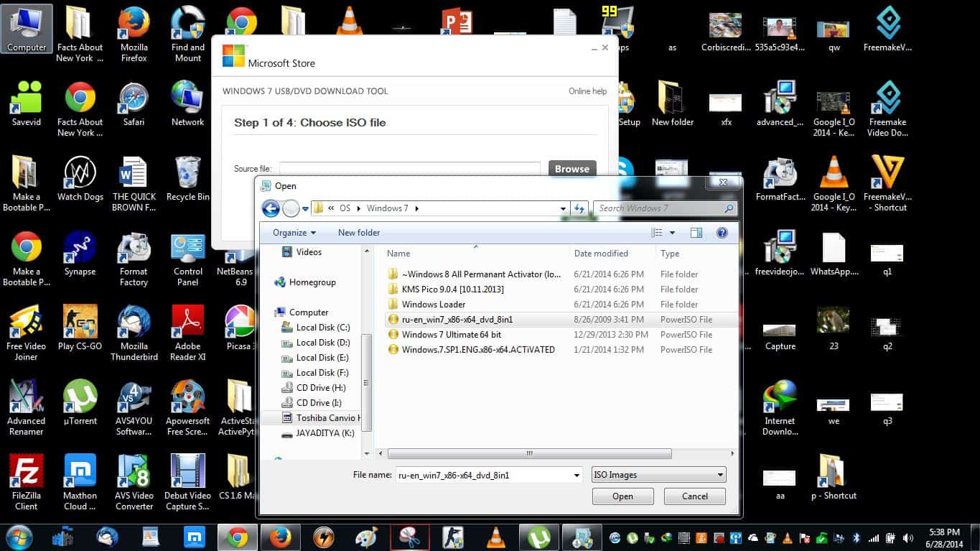Image resolution: width=980 pixels, height=551 pixels.
Task: Open the Online help link
Action: click(588, 91)
